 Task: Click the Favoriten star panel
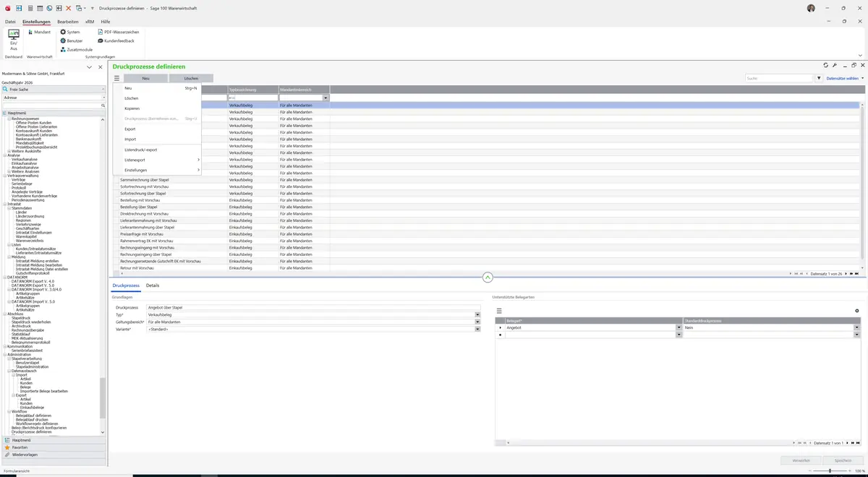coord(54,447)
